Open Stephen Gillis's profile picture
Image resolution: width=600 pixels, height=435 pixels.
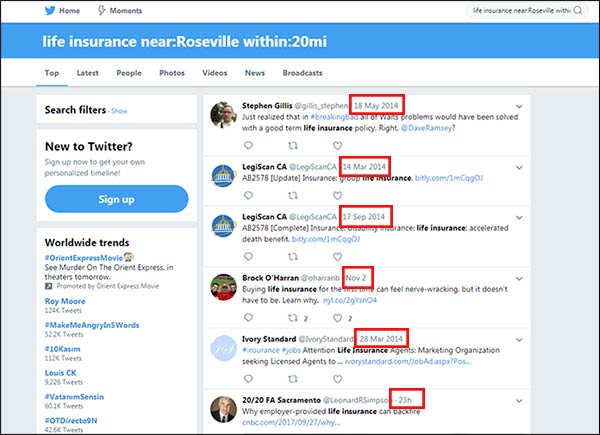(x=223, y=115)
